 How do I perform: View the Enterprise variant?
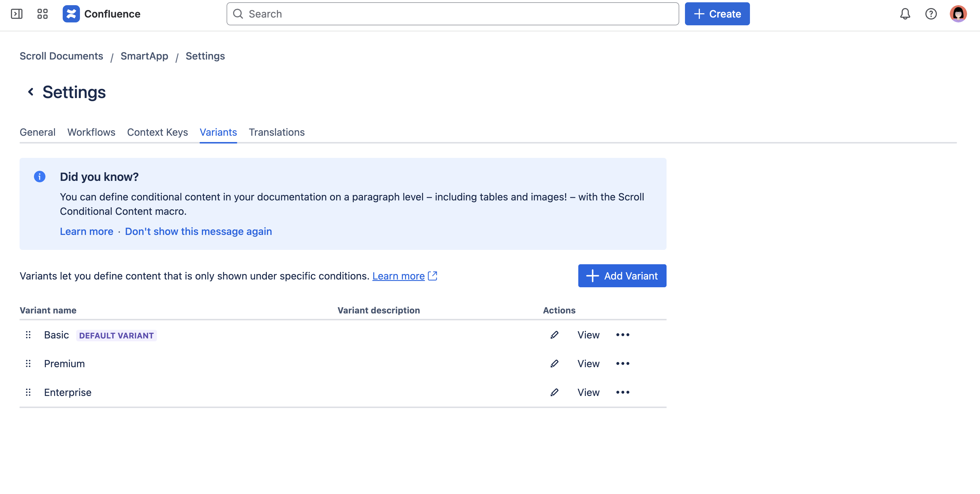(x=588, y=392)
